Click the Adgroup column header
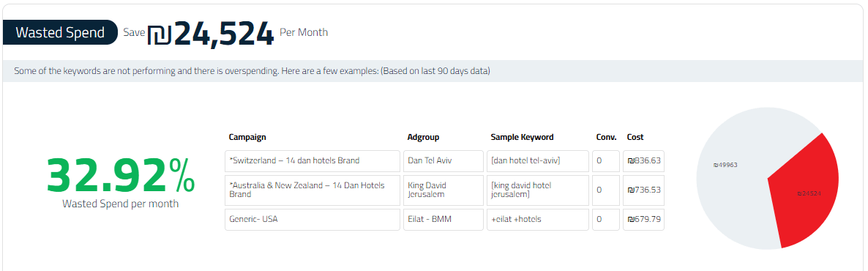This screenshot has height=271, width=868. pyautogui.click(x=424, y=137)
